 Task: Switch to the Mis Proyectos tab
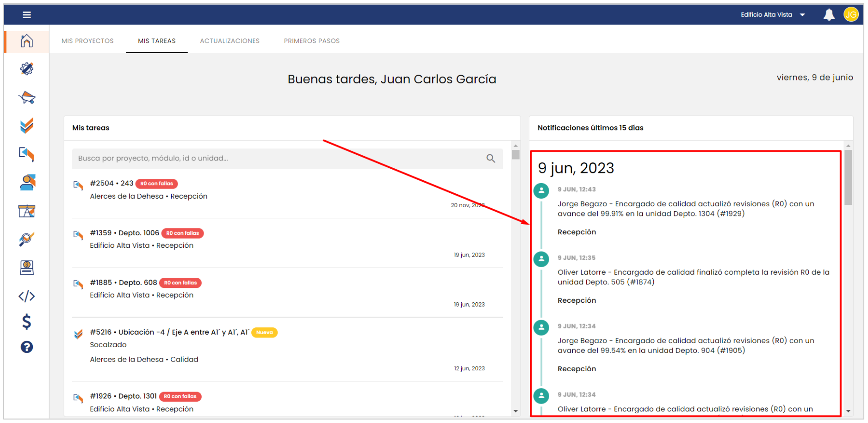tap(87, 41)
